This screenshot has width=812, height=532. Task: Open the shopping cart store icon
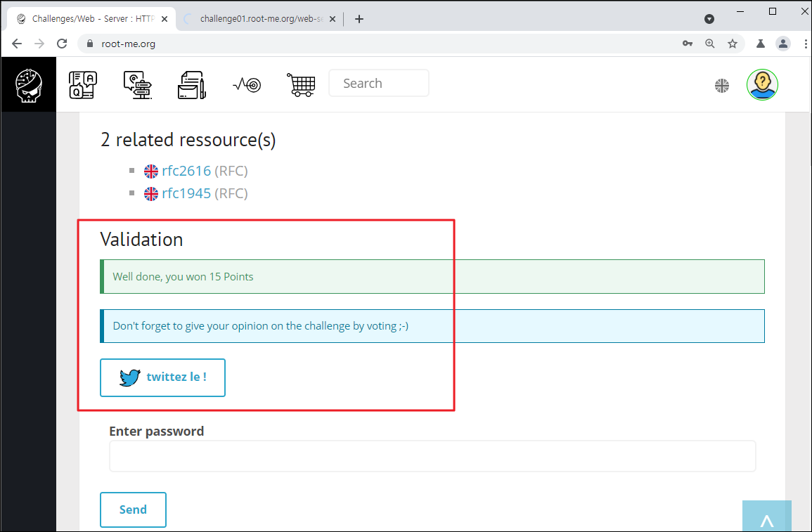click(x=301, y=85)
